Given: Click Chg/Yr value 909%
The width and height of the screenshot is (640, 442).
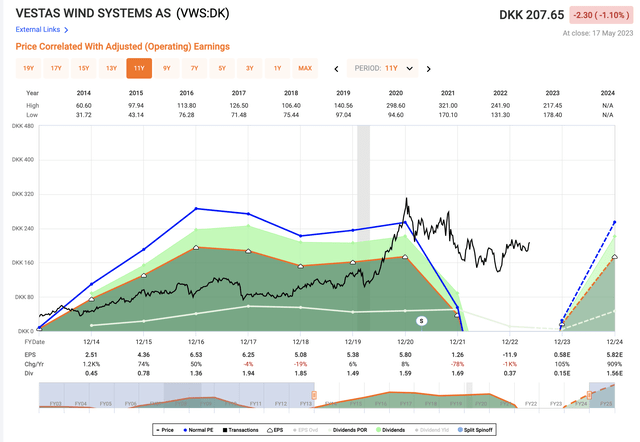Looking at the screenshot, I should tap(615, 364).
